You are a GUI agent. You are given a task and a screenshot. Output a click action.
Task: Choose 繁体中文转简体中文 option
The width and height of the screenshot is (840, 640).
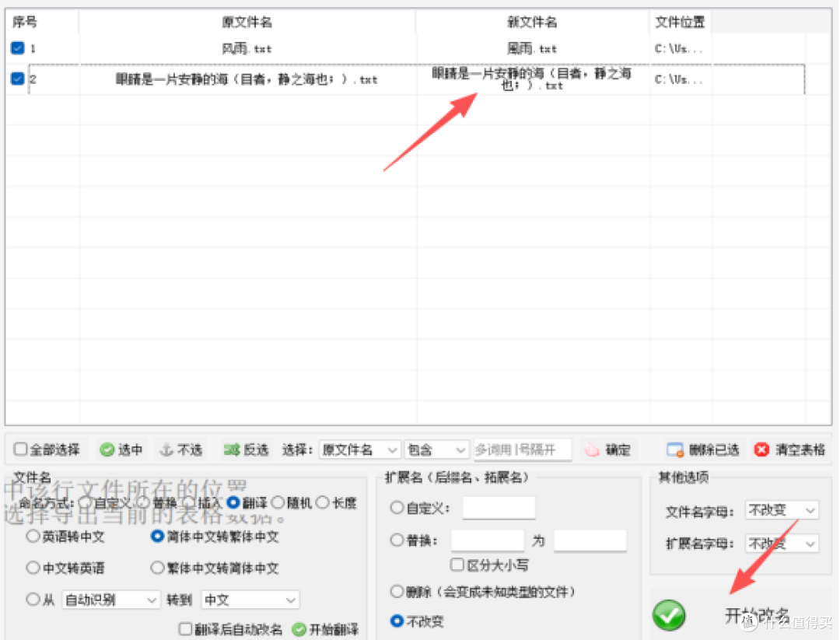pos(157,568)
